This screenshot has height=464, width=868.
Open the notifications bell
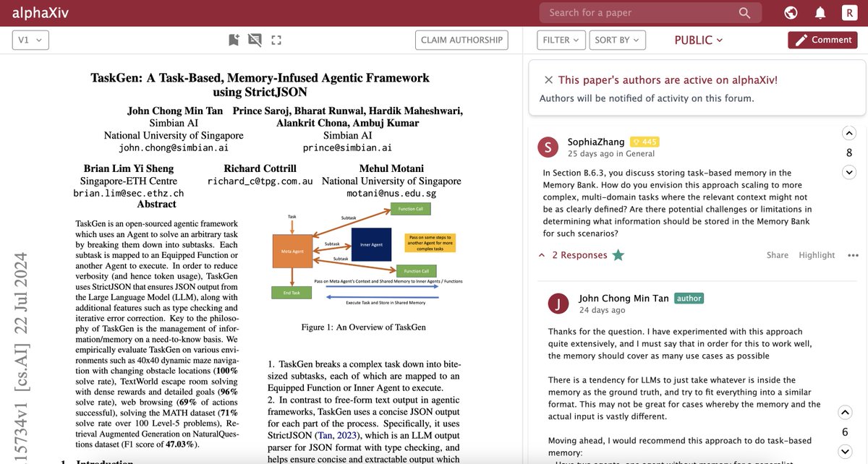[820, 13]
